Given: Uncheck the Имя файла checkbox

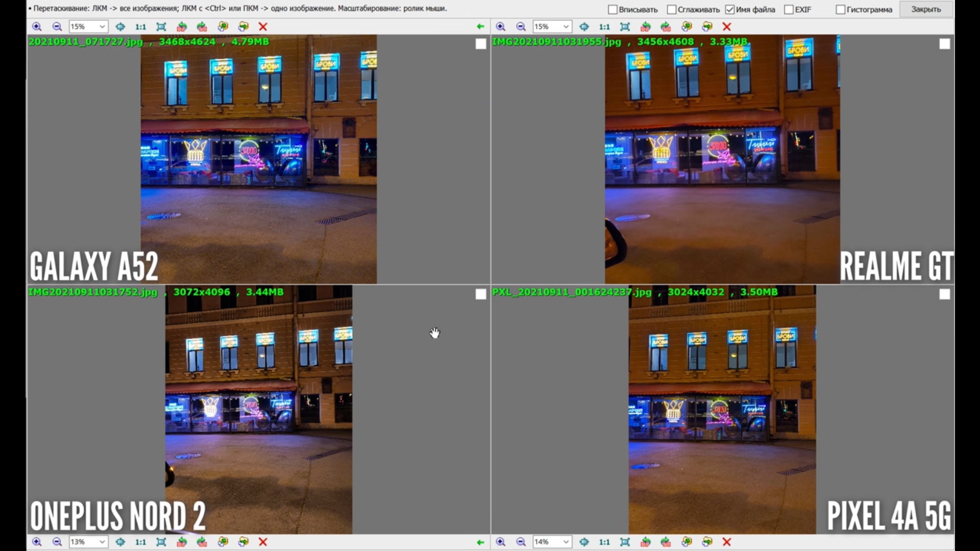Looking at the screenshot, I should point(730,10).
